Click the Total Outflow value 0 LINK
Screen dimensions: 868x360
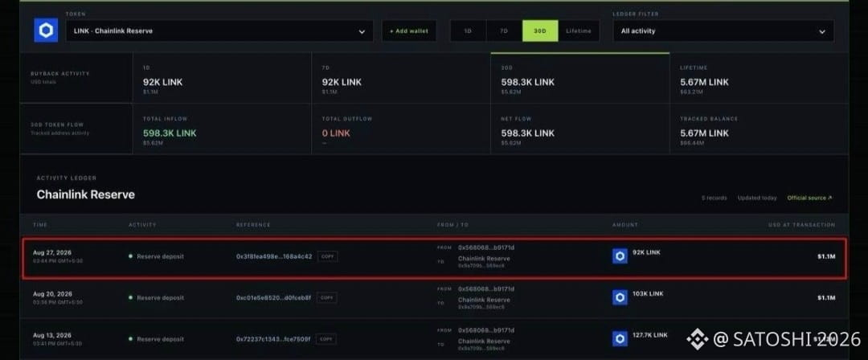point(336,133)
